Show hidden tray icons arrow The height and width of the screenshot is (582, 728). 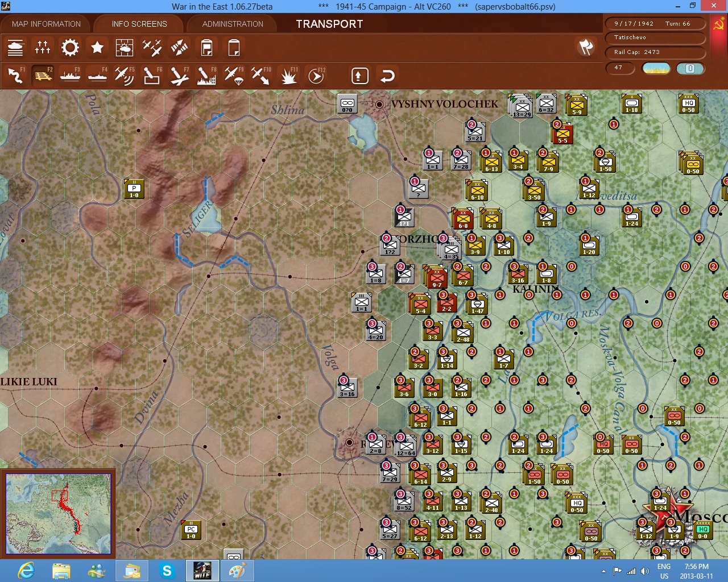click(603, 571)
